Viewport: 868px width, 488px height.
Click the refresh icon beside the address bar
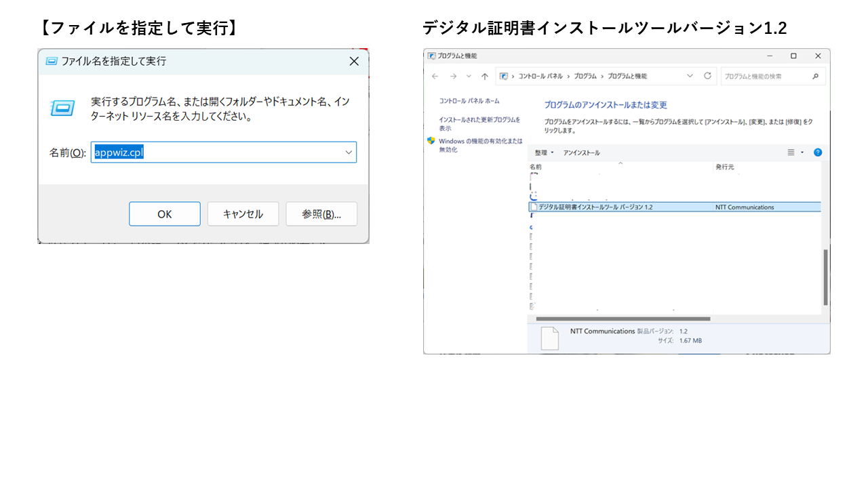(x=707, y=76)
